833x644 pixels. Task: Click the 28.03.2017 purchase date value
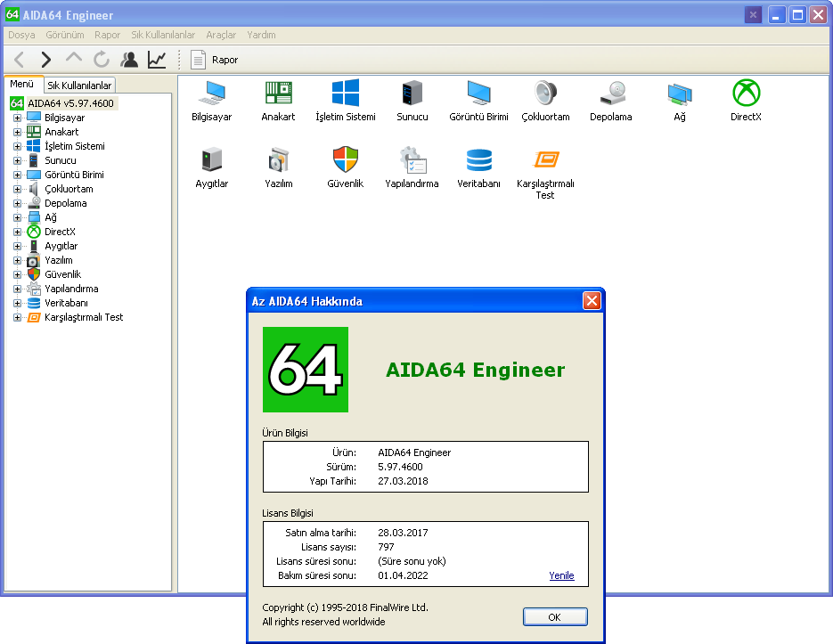point(404,533)
